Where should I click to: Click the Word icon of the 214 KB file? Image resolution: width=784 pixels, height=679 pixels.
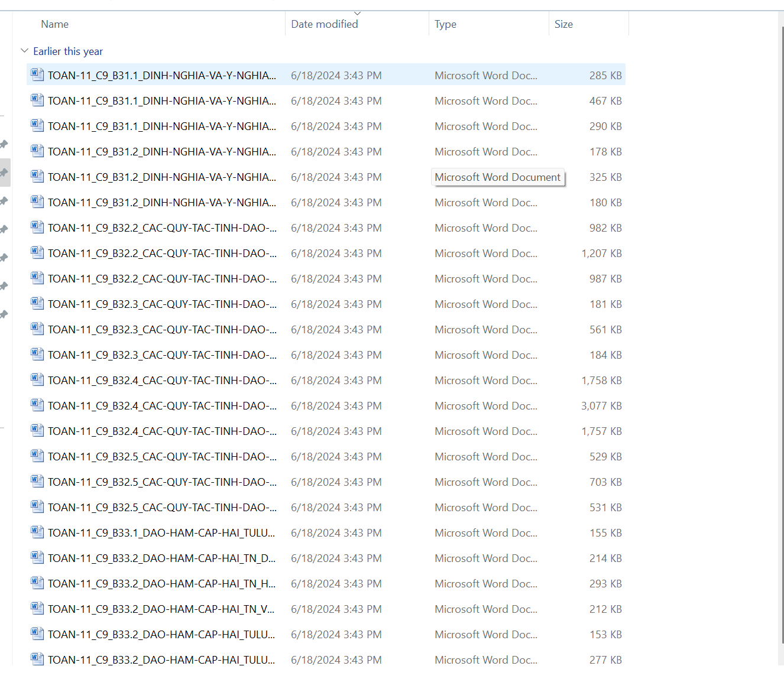point(37,558)
